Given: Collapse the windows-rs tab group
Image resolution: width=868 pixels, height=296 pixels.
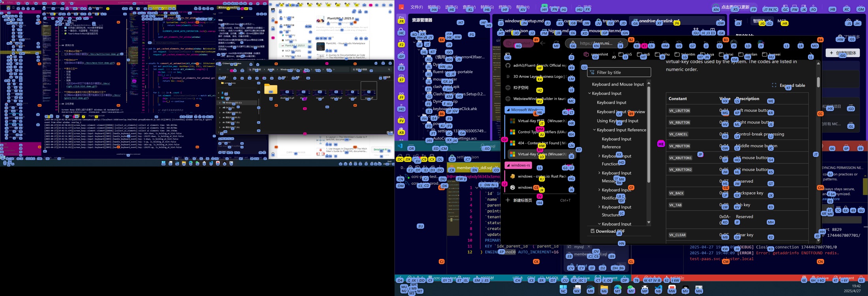Looking at the screenshot, I should pos(518,165).
